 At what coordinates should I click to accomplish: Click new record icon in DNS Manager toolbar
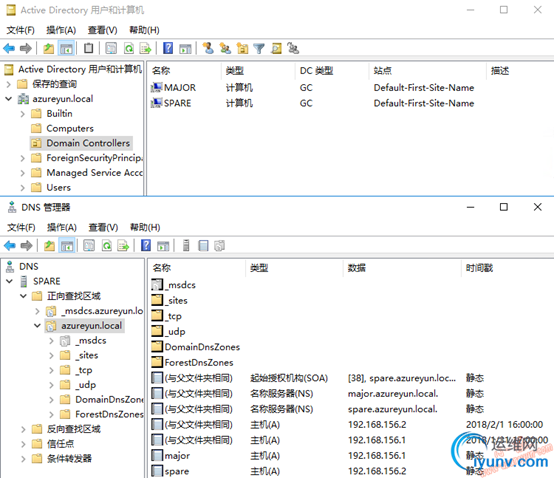coord(203,246)
